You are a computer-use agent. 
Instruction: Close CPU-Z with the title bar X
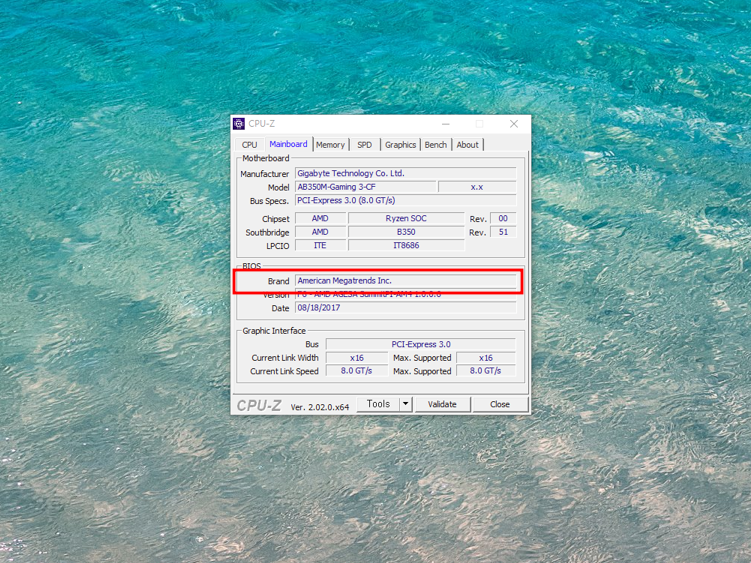coord(514,124)
